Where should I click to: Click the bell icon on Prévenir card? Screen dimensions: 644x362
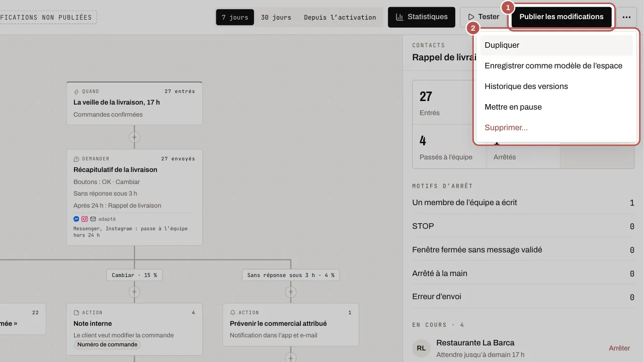pyautogui.click(x=233, y=313)
